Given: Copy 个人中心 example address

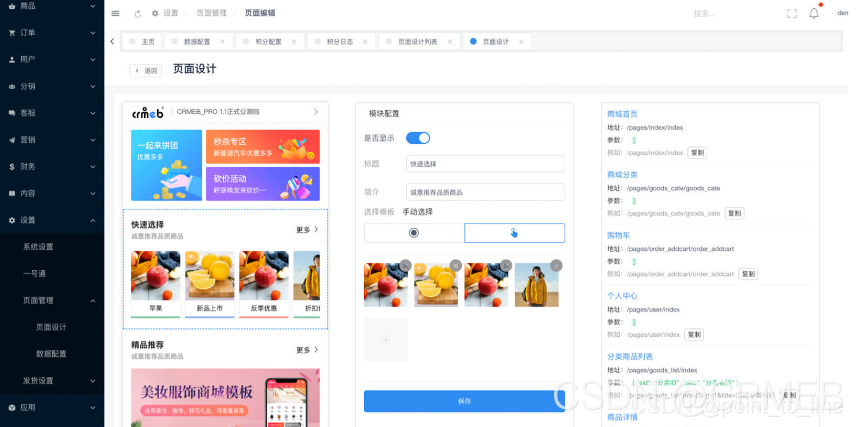Looking at the screenshot, I should coord(694,334).
